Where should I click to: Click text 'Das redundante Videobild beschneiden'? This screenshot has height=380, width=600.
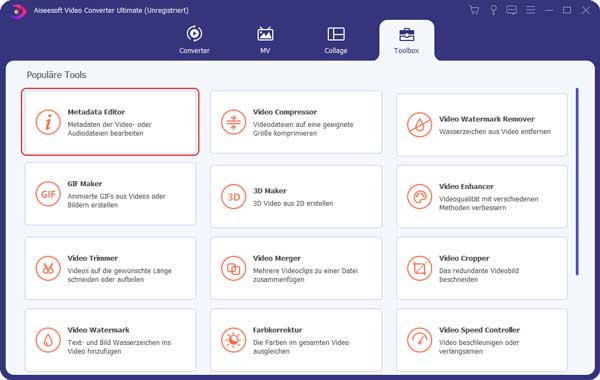479,275
